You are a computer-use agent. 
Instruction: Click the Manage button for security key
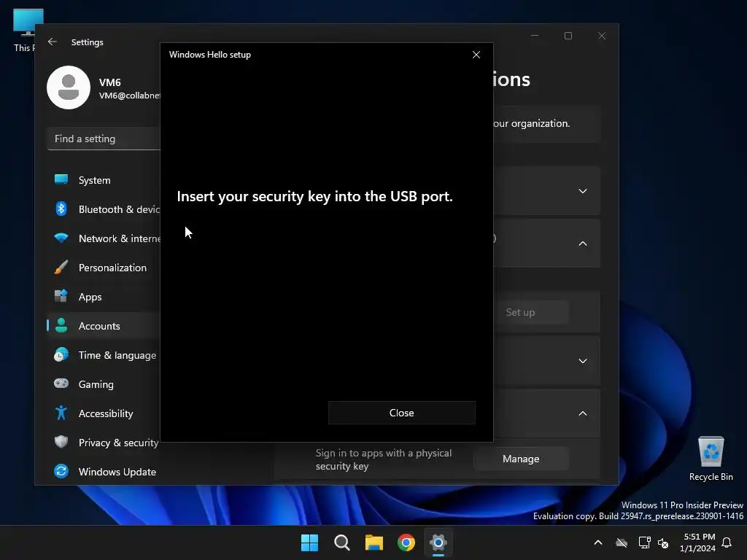click(x=521, y=459)
